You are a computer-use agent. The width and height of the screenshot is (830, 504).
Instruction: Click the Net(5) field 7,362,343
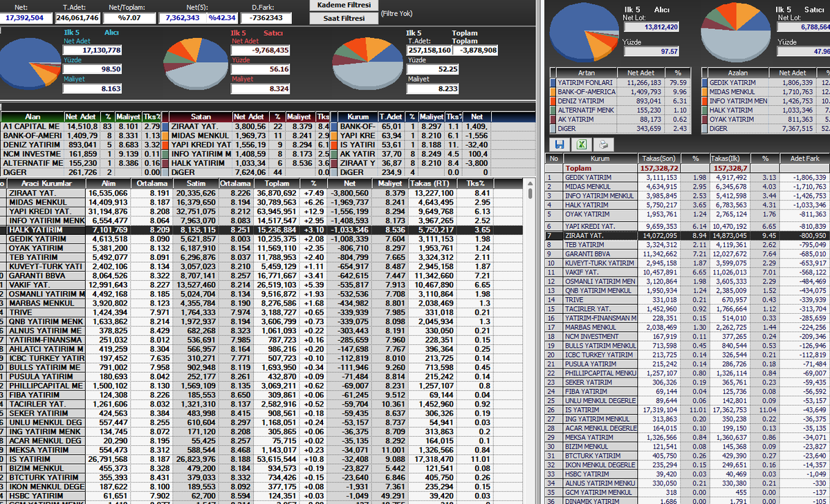tap(183, 18)
